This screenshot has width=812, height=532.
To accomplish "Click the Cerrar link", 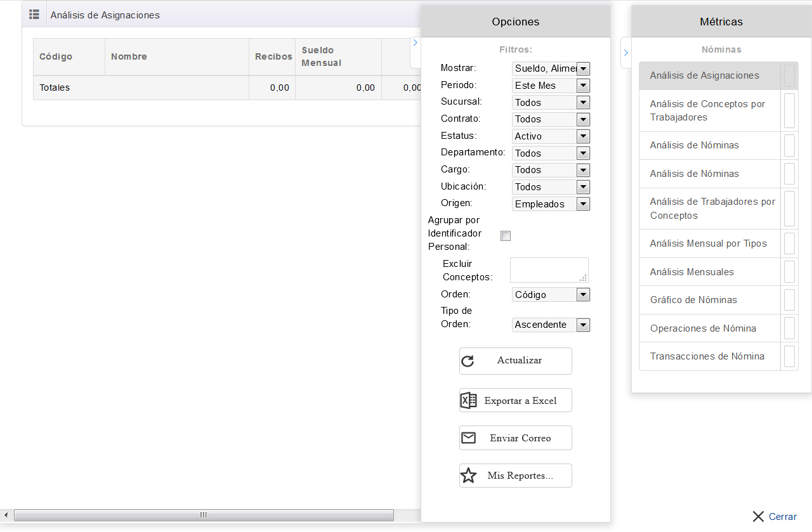I will click(782, 516).
